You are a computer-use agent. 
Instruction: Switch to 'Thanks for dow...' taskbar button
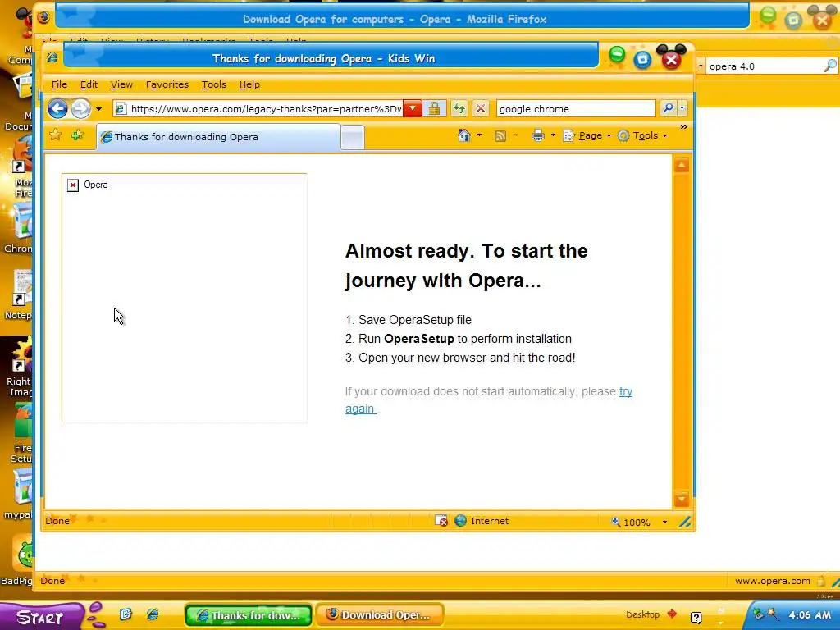pos(248,615)
